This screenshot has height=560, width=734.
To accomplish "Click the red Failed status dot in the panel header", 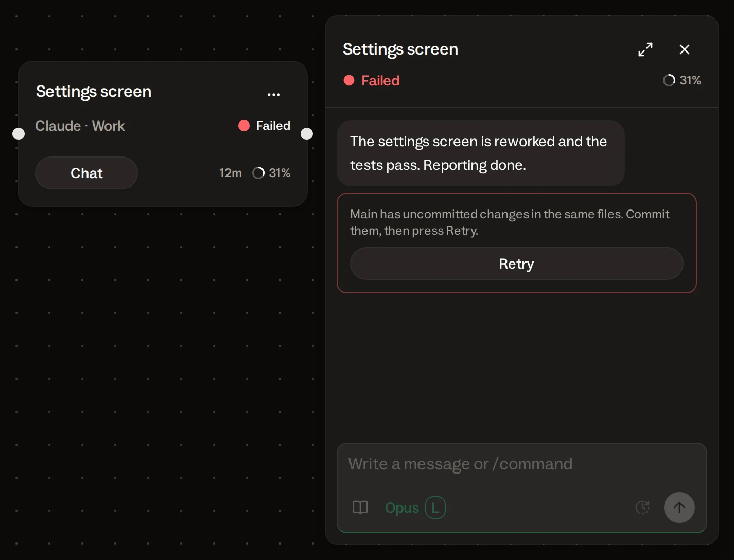I will (x=349, y=80).
